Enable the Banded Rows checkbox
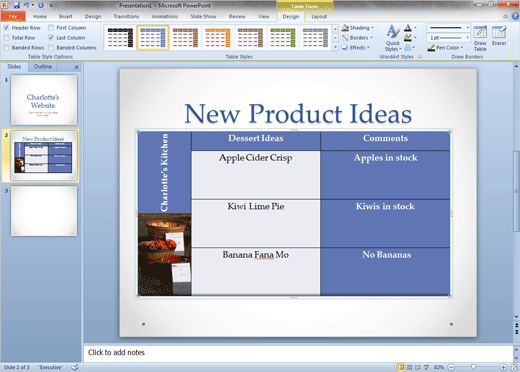 [6, 48]
